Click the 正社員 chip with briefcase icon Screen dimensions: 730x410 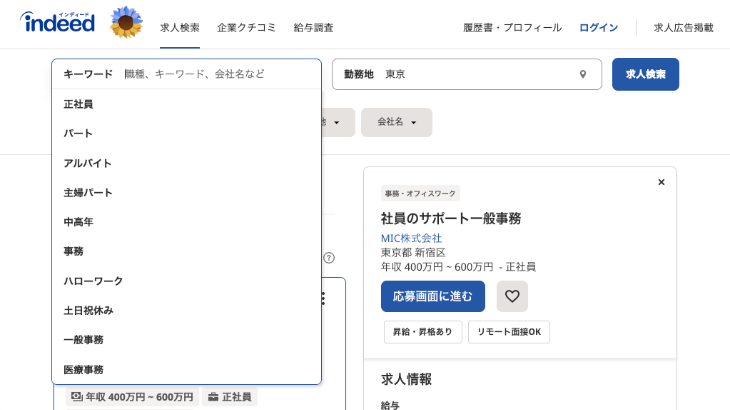point(230,397)
